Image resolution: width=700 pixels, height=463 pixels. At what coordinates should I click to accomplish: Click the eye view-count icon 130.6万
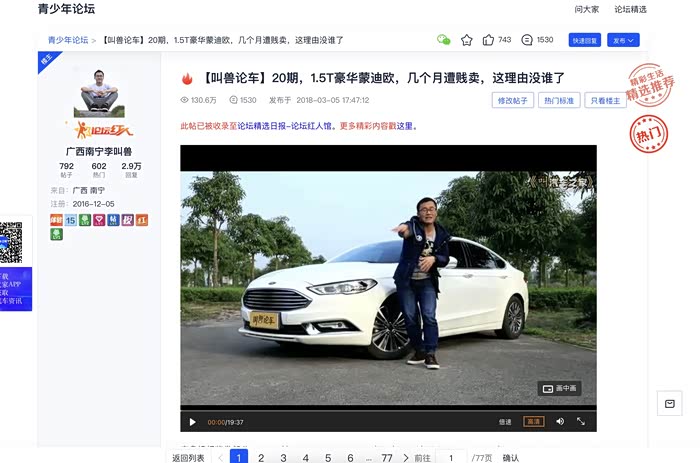[184, 100]
